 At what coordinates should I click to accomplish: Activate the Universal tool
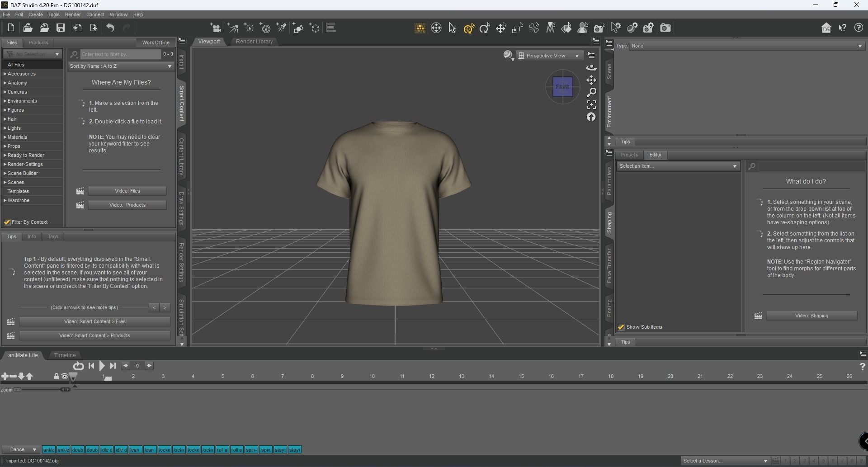pos(468,28)
